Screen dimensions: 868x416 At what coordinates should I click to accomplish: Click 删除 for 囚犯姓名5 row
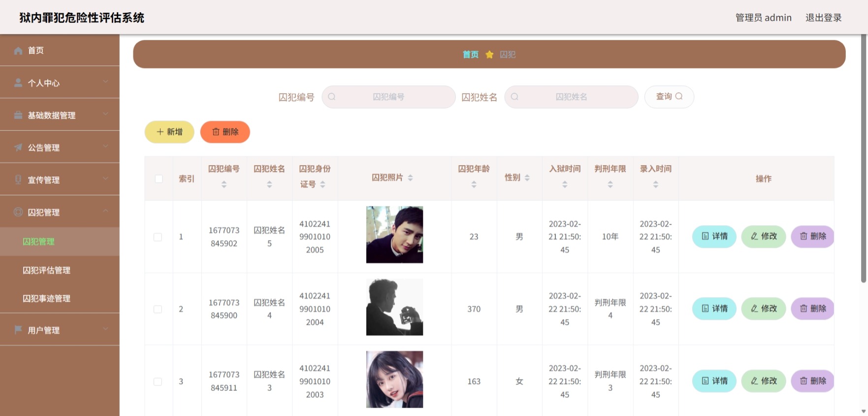click(813, 237)
